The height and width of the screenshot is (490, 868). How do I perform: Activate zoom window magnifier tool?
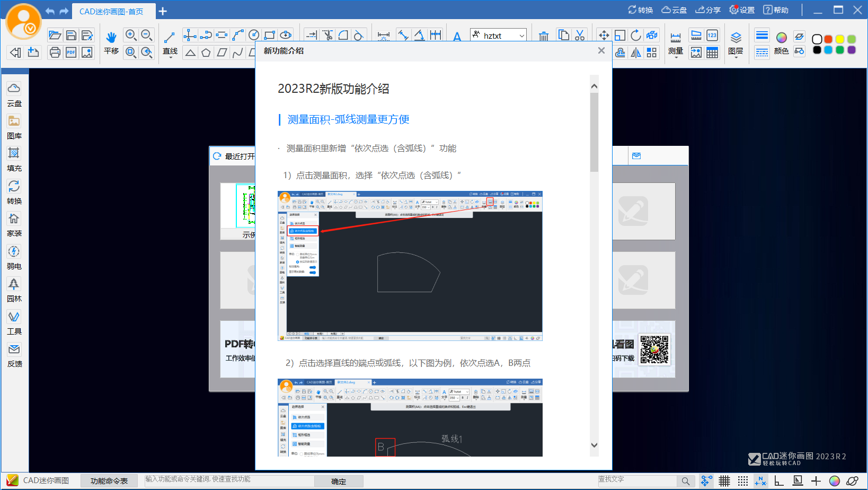[131, 52]
